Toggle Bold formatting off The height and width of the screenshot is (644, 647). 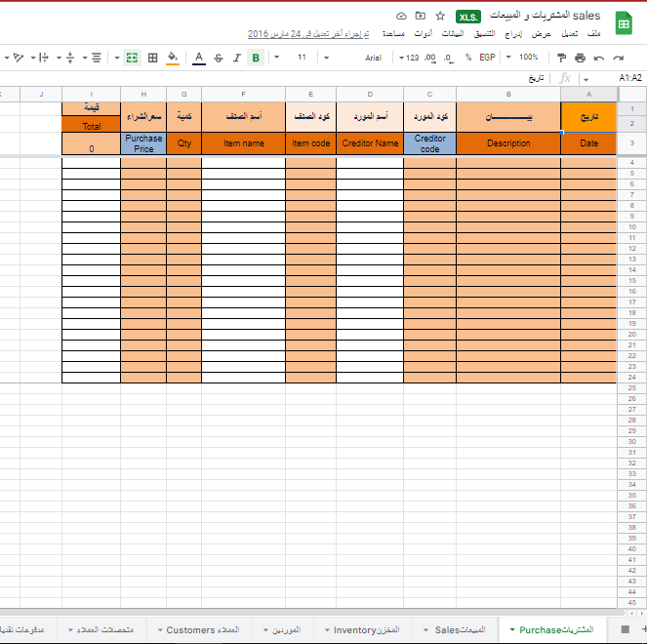click(x=256, y=58)
